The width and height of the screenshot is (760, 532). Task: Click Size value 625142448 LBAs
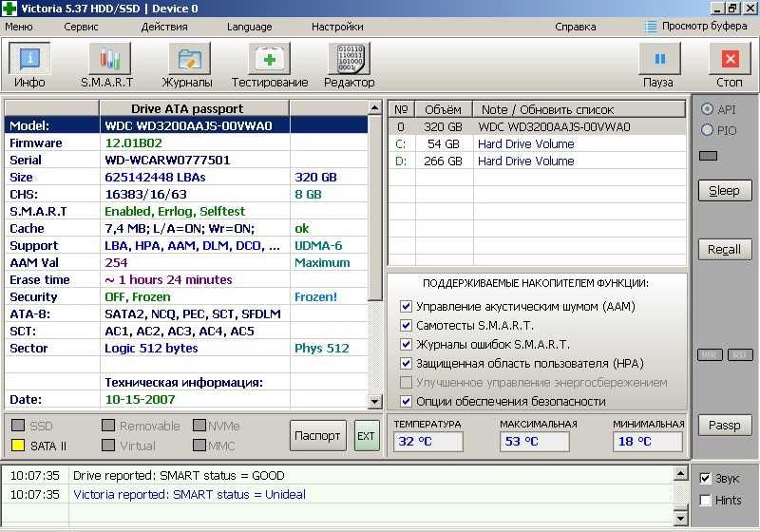(155, 178)
